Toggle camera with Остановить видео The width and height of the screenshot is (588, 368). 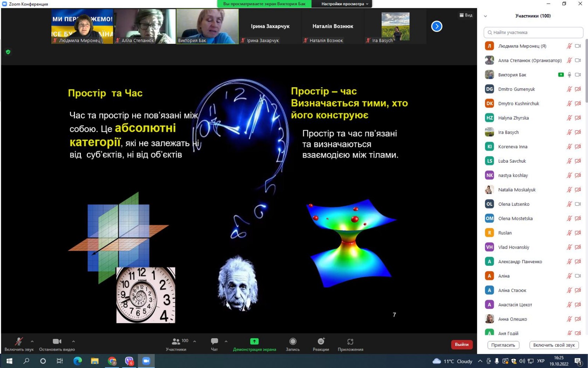(57, 342)
